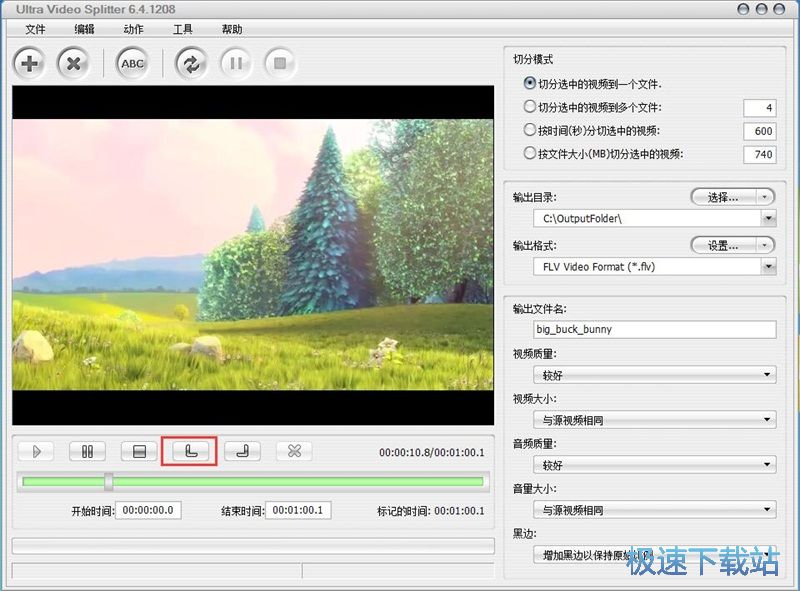
Task: Click the video preview frame
Action: pos(253,255)
